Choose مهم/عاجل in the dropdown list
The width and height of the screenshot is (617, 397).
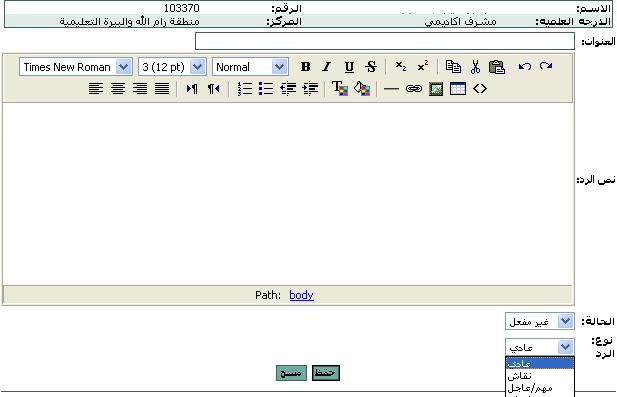[539, 388]
